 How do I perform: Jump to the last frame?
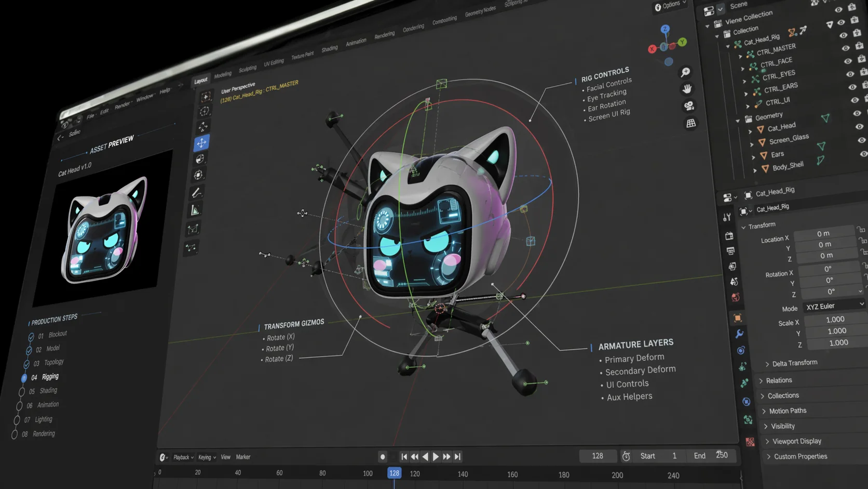457,457
